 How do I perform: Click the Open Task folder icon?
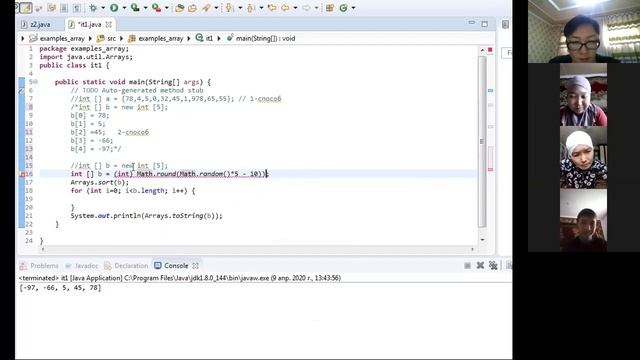coord(192,8)
